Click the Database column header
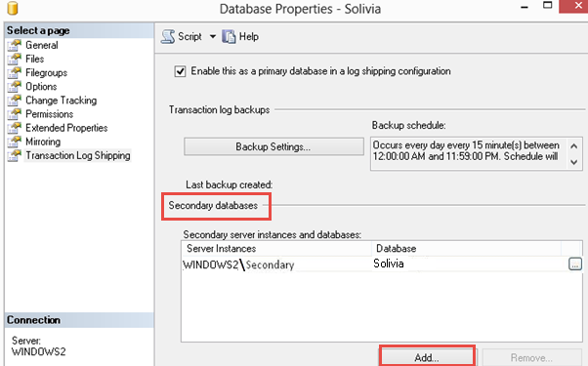The width and height of the screenshot is (588, 366). click(x=467, y=248)
